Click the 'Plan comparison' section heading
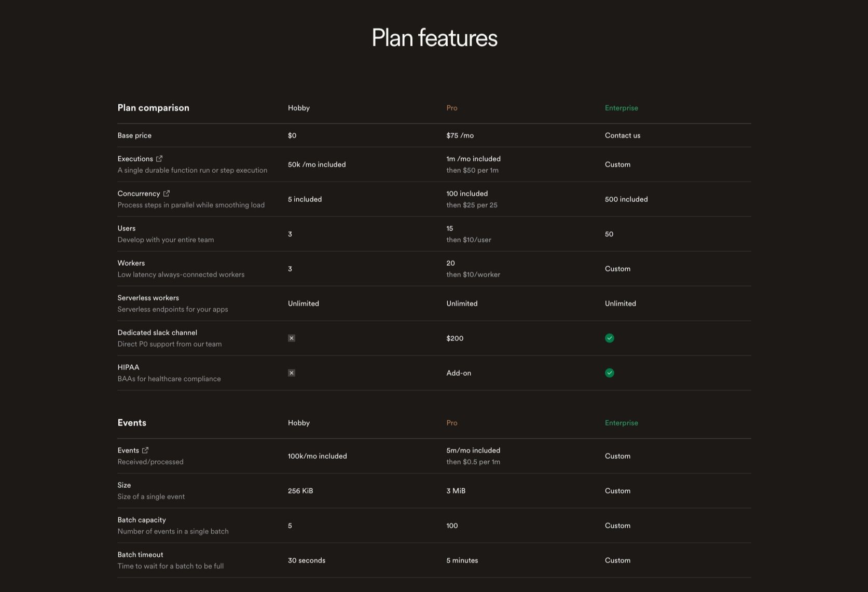 pyautogui.click(x=154, y=108)
